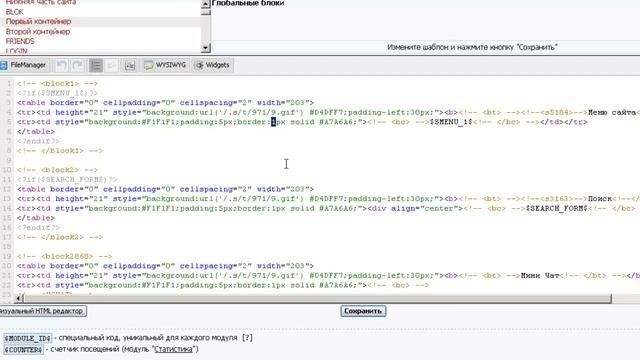Open the [?] help link for $MODULE_ID$

(x=247, y=338)
